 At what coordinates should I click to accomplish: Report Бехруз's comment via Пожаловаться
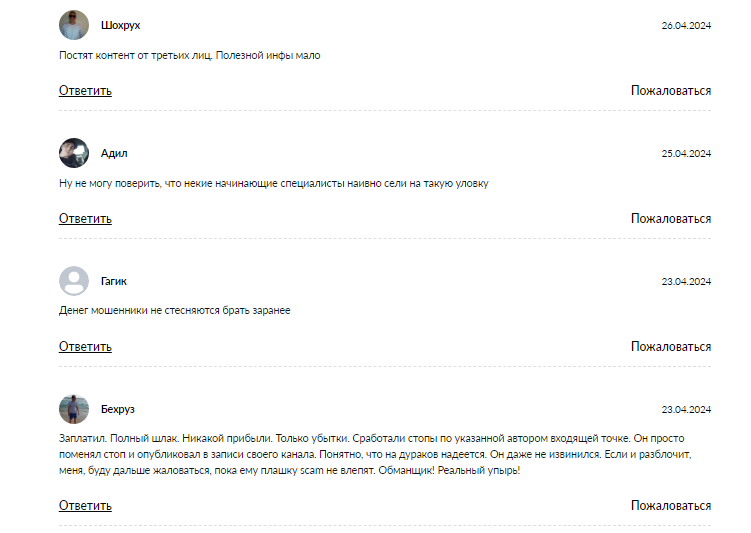pos(670,506)
